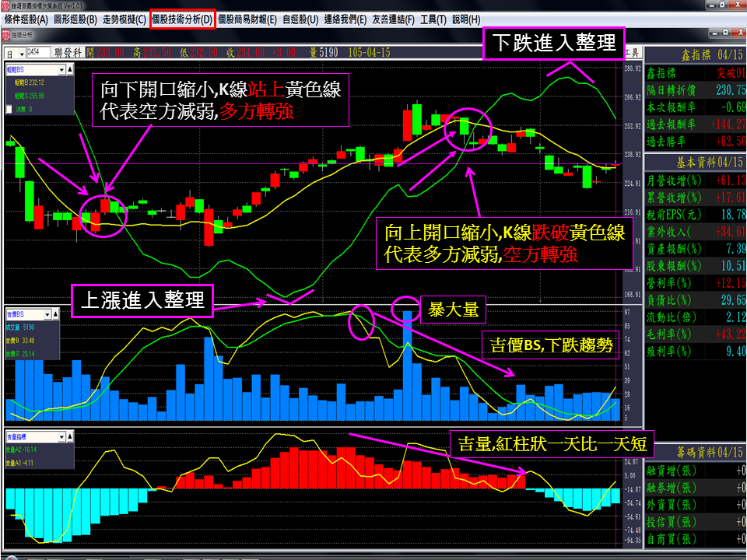Click the 鑫指標 04/15 panel header
Screen dimensions: 747x560
click(695, 55)
